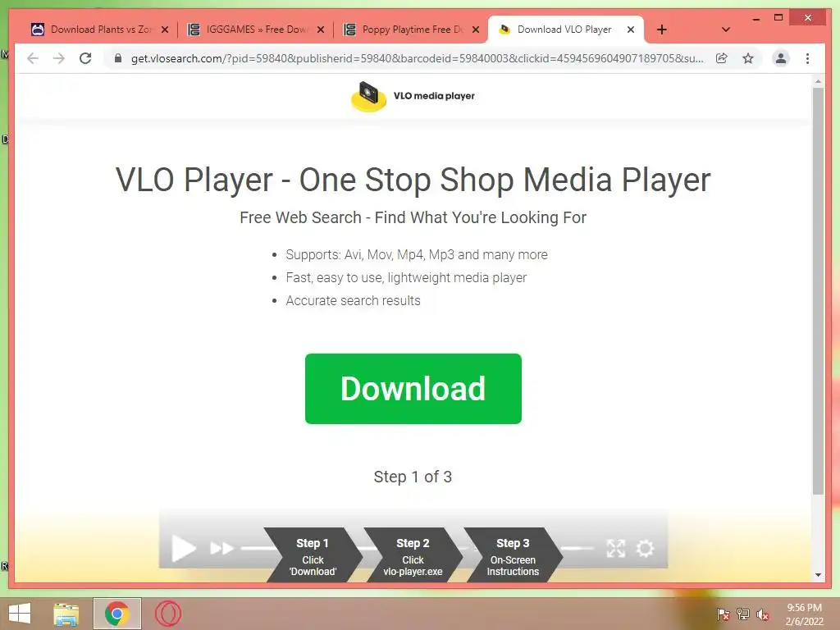Click the 'Fast, easy to use' bullet
The width and height of the screenshot is (840, 630).
406,277
